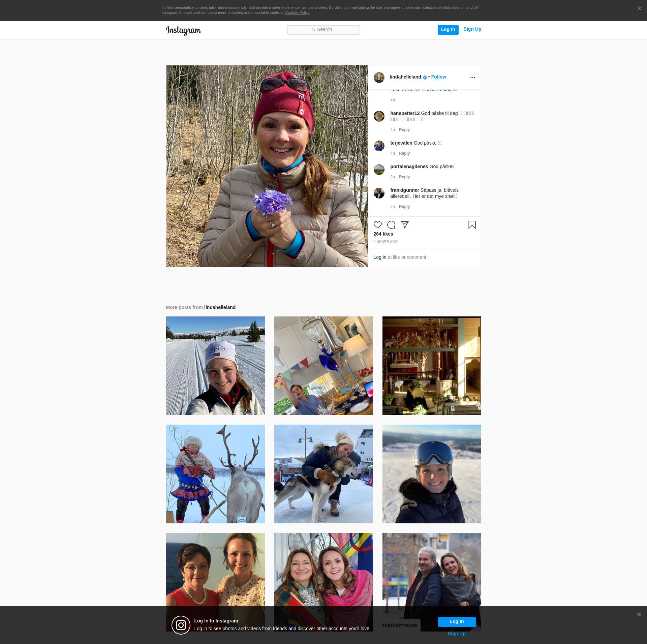The image size is (647, 644).
Task: Click the heart like icon
Action: point(377,225)
